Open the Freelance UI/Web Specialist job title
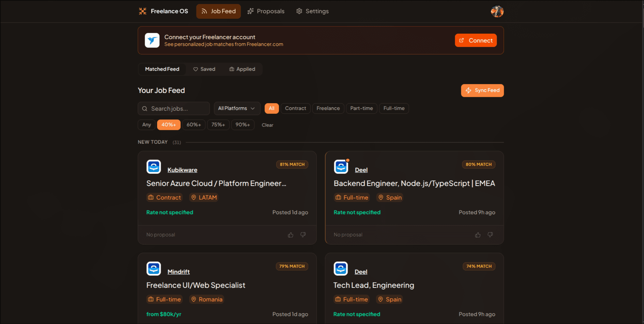Viewport: 644px width, 324px height. 196,285
